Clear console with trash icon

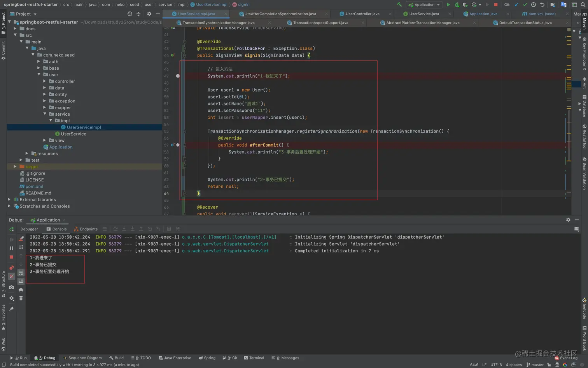pos(21,298)
